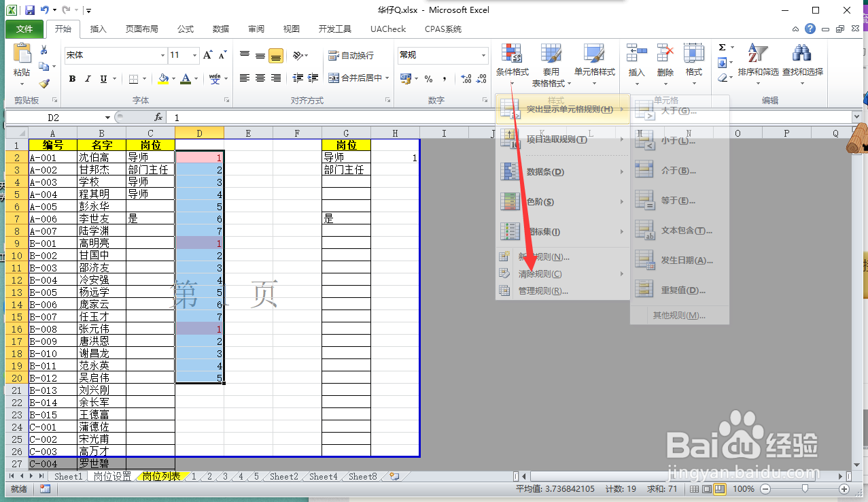This screenshot has width=868, height=502.
Task: Toggle top vertical alignment
Action: 245,55
